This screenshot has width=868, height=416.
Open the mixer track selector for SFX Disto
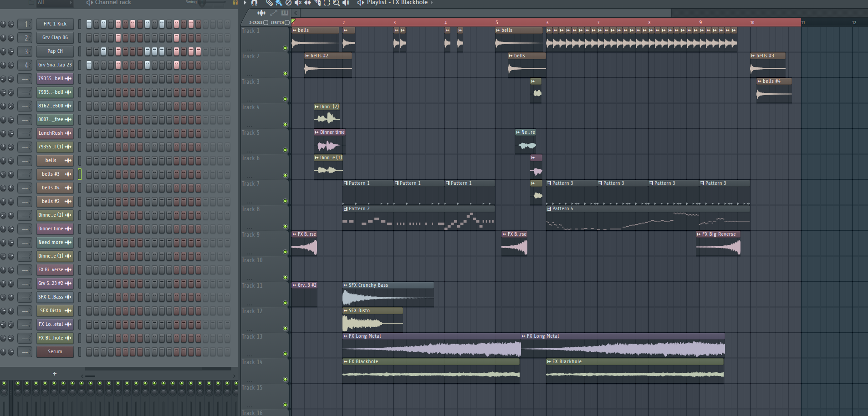point(25,311)
